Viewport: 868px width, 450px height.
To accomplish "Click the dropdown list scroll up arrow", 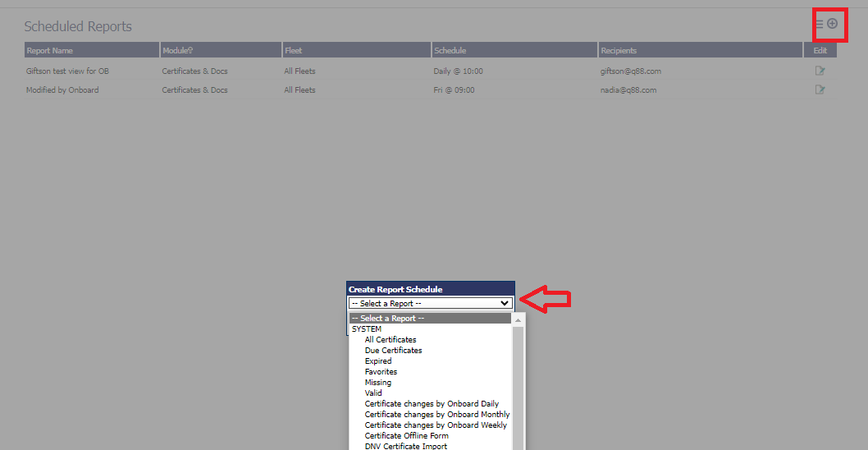I will click(x=519, y=319).
